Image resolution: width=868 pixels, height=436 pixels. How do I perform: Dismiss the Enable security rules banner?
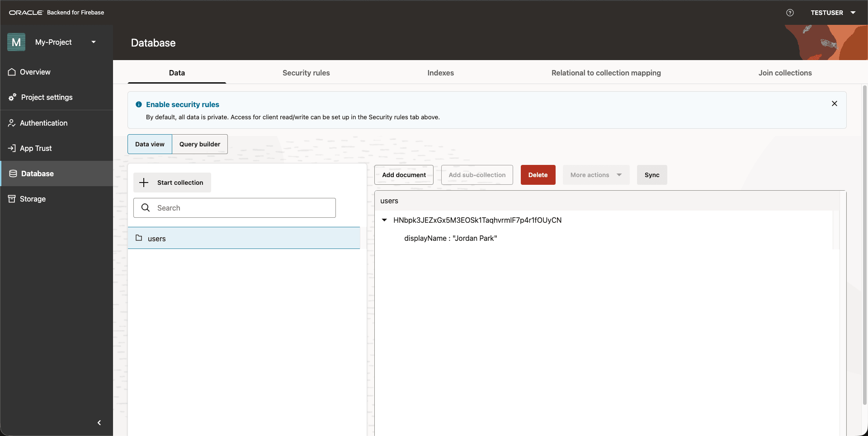835,103
